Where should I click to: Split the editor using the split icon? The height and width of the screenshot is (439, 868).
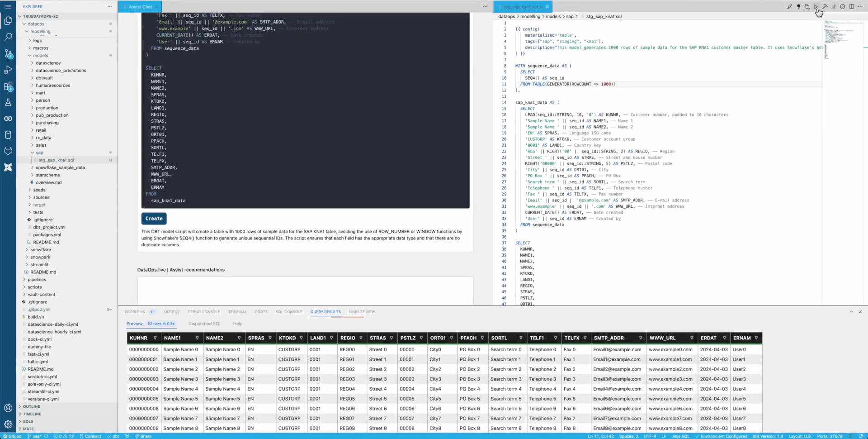pos(851,7)
